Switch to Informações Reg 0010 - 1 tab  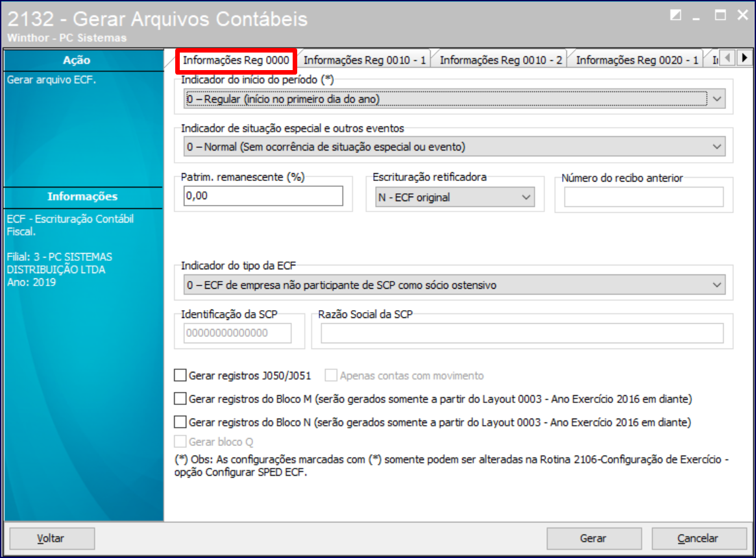point(365,60)
